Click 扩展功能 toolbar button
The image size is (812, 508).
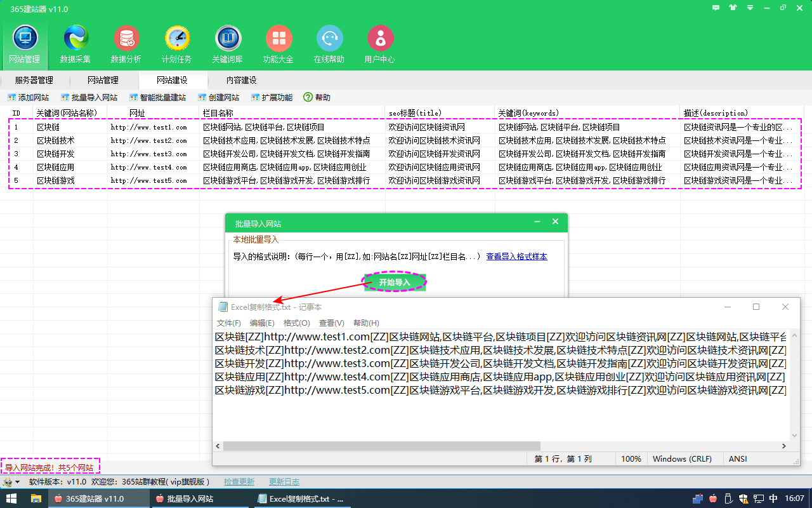tap(272, 97)
